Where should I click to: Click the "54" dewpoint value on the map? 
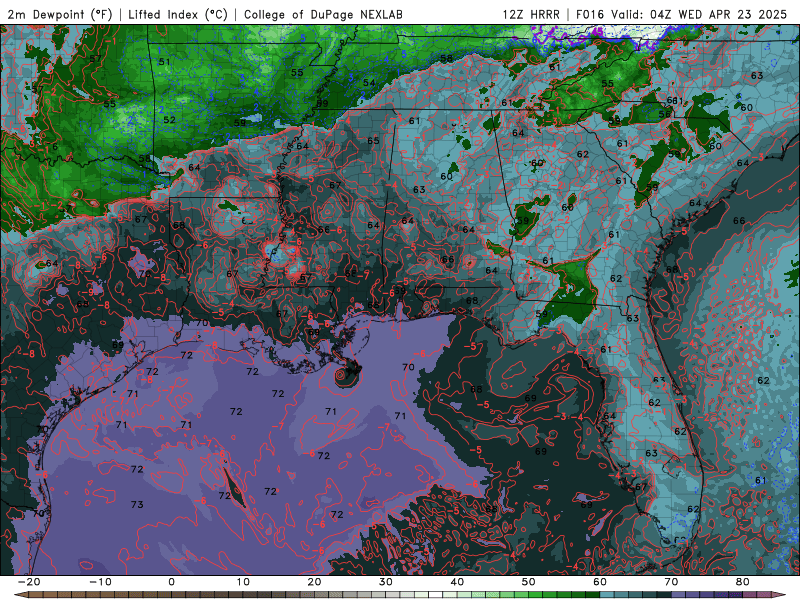369,83
